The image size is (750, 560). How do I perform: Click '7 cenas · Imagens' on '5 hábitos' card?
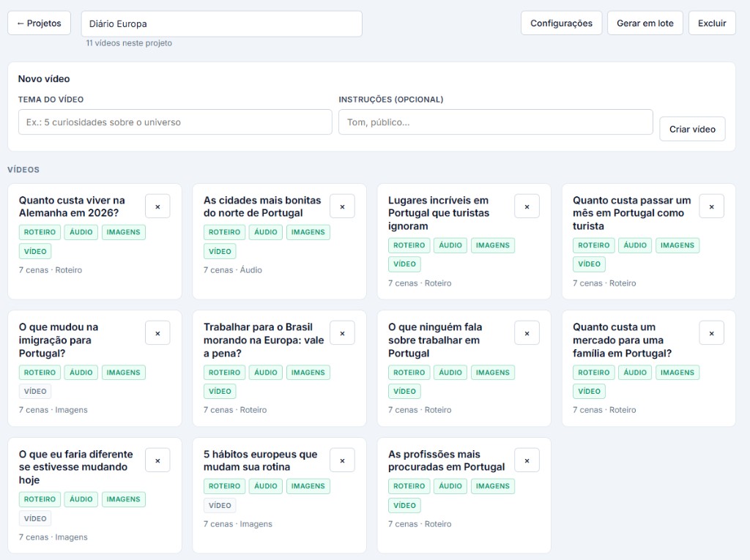[x=238, y=523]
